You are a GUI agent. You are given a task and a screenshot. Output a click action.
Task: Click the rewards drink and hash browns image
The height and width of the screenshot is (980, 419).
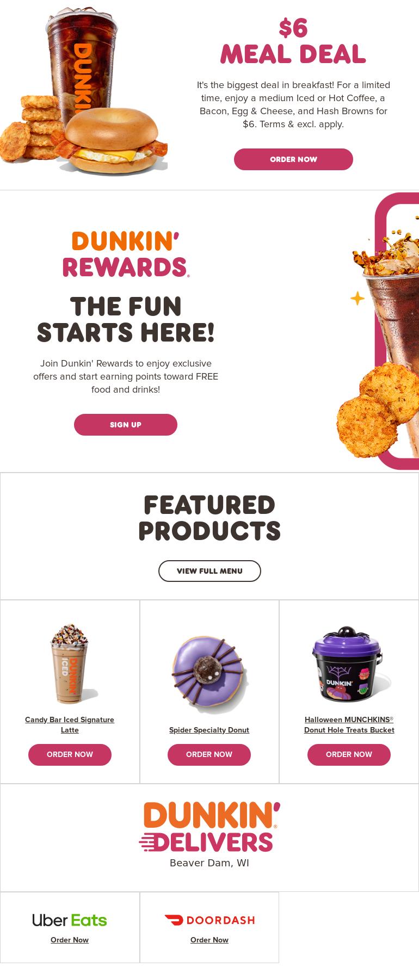(378, 331)
